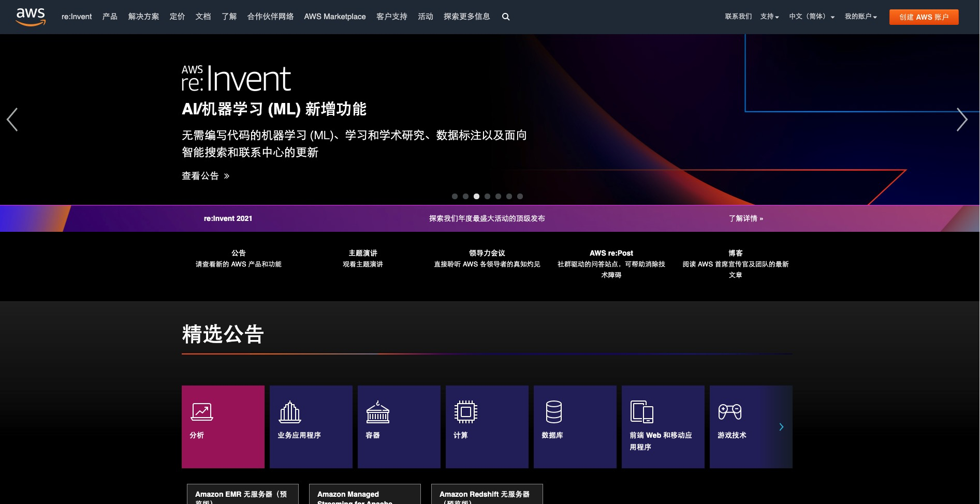Open the 定价 pricing menu

point(177,17)
